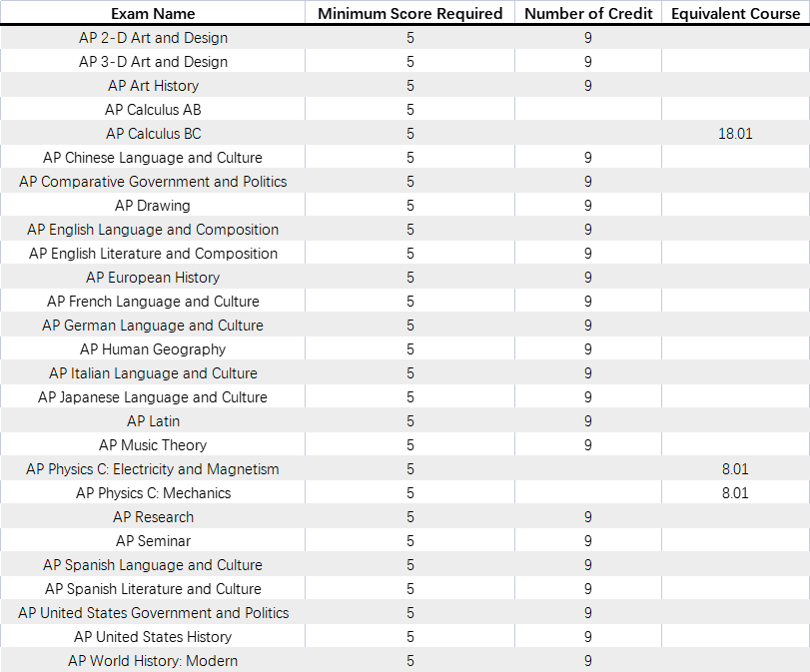Screen dimensions: 810x672
Task: Click the AP Human Geography exam cell
Action: 153,349
